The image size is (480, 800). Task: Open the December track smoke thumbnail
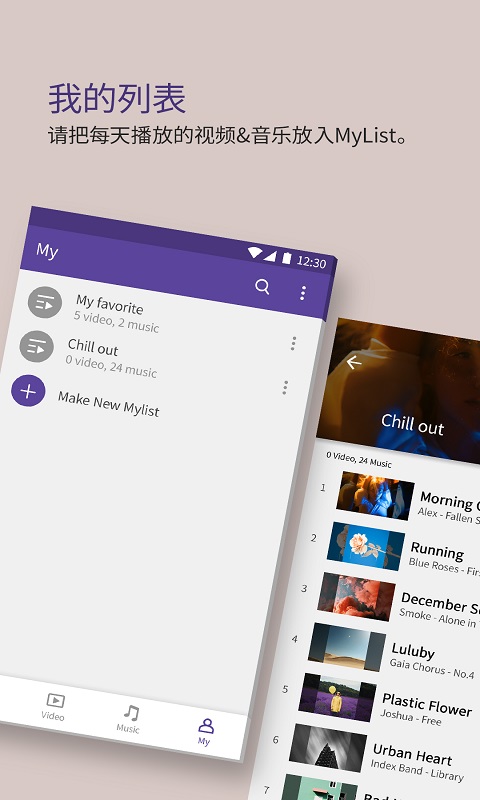pos(357,596)
